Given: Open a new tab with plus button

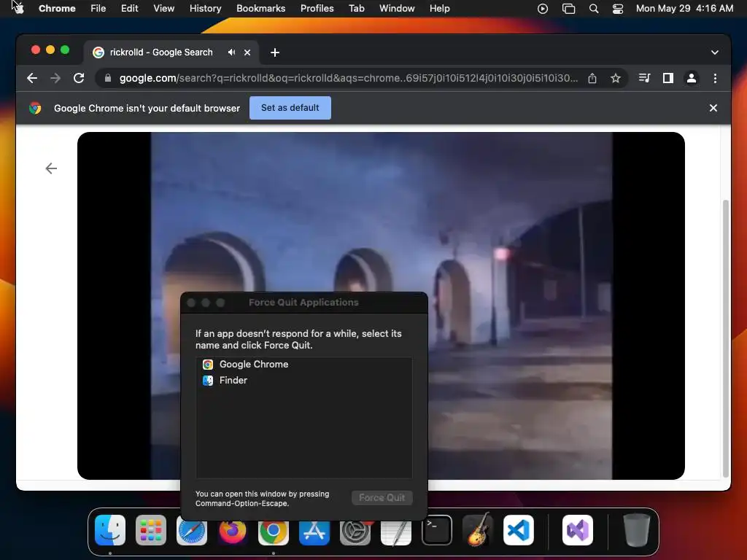Looking at the screenshot, I should point(275,52).
